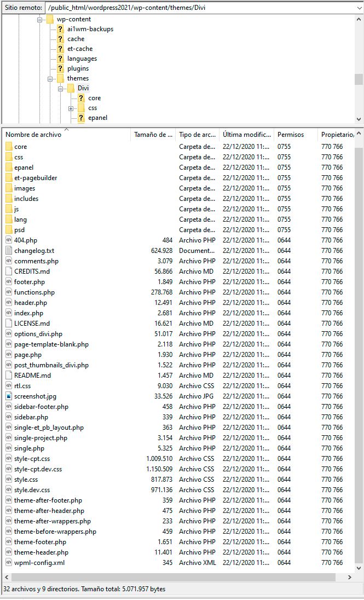Click the functions.php file icon
The height and width of the screenshot is (600, 364).
(9, 292)
